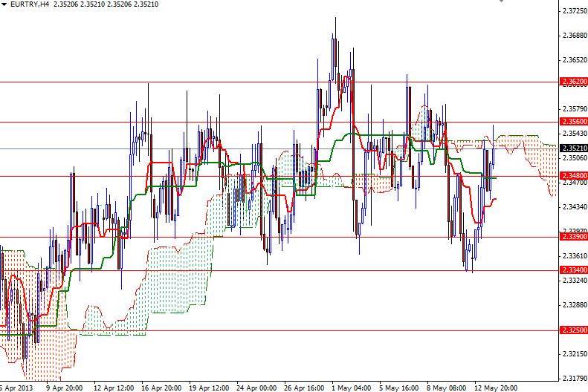Click the 2.32880 price scale value
The width and height of the screenshot is (588, 392).
[575, 304]
